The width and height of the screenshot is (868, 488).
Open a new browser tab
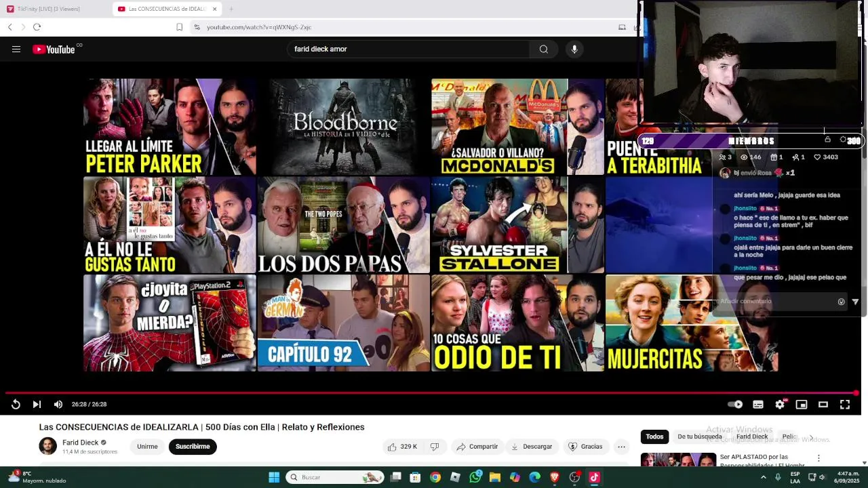(231, 9)
